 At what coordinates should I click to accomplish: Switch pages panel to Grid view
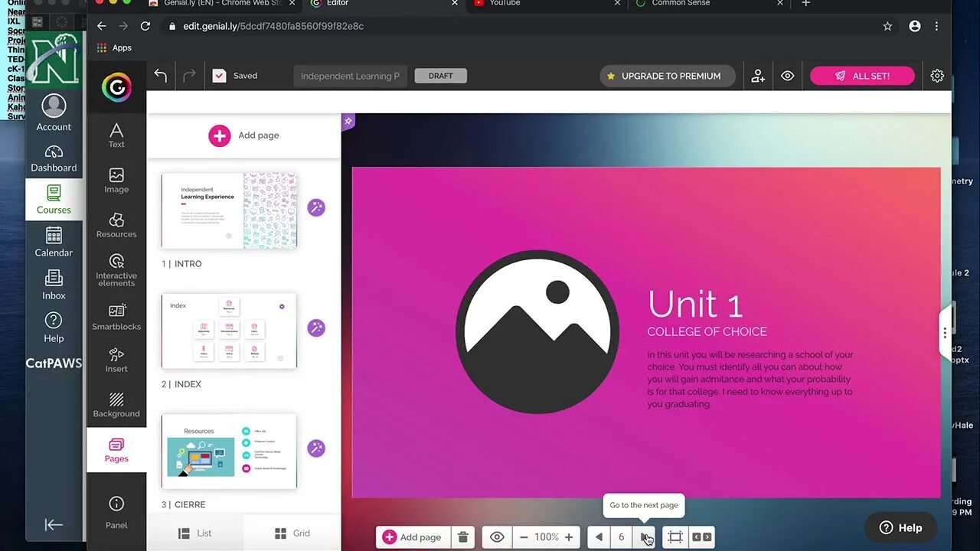point(292,533)
